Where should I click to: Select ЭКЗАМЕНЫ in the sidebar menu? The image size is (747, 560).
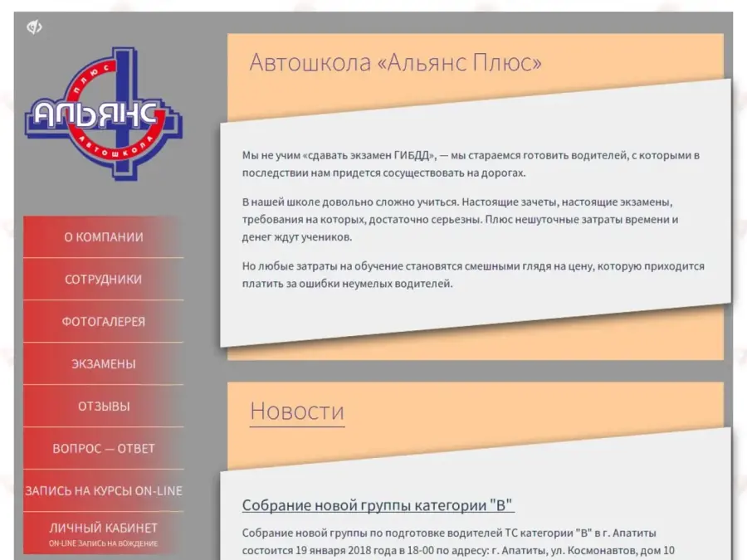click(x=104, y=364)
